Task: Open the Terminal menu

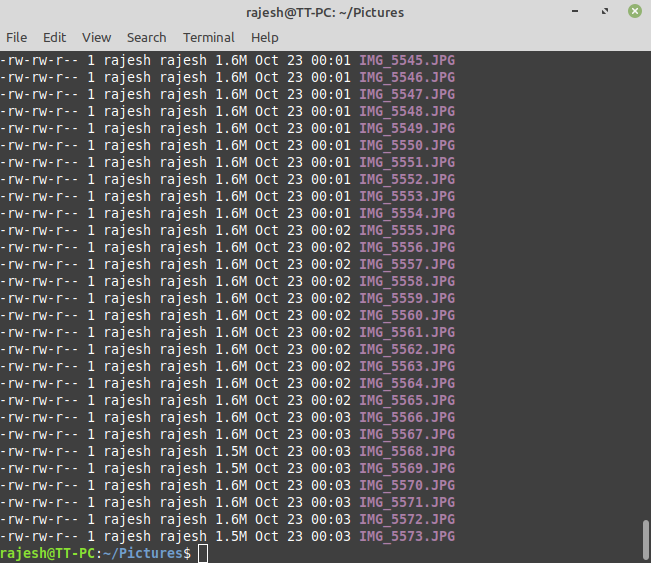Action: (x=209, y=37)
